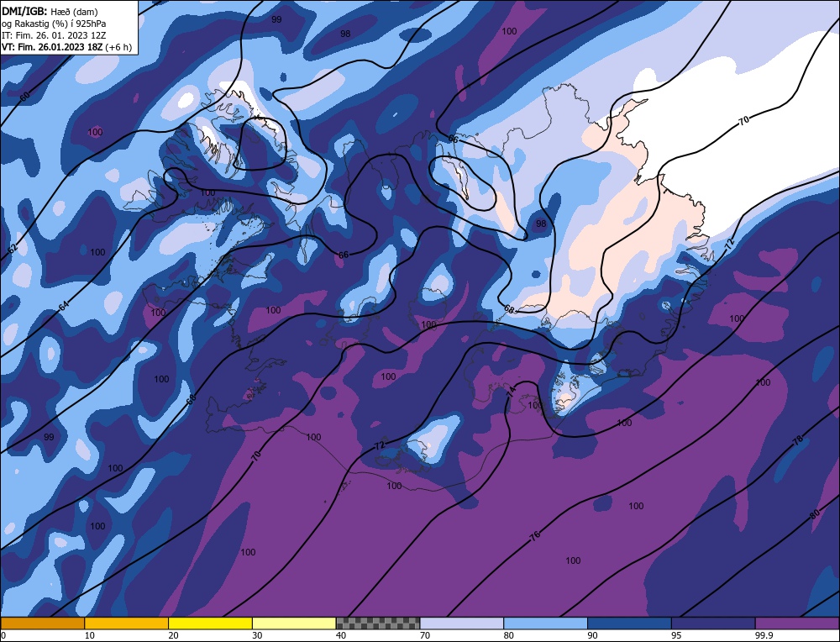Image resolution: width=840 pixels, height=642 pixels.
Task: Click the orange 10–20 legend swatch
Action: [127, 623]
